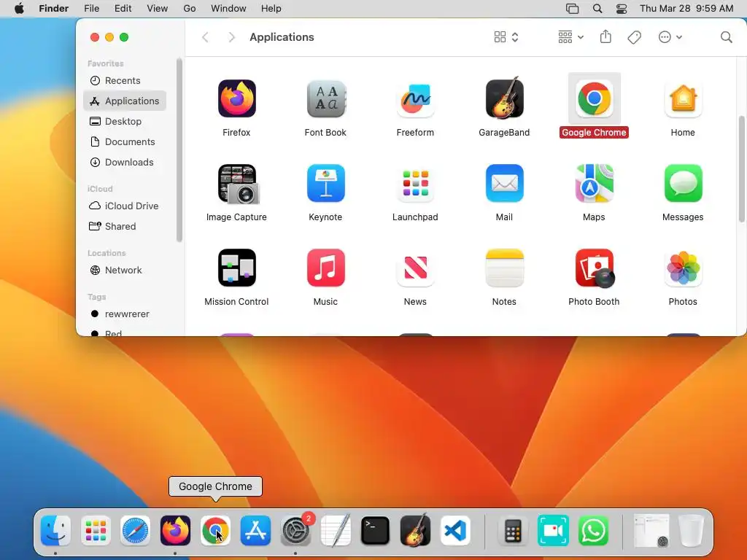Select the rewwrerer tag in sidebar

[x=124, y=314]
